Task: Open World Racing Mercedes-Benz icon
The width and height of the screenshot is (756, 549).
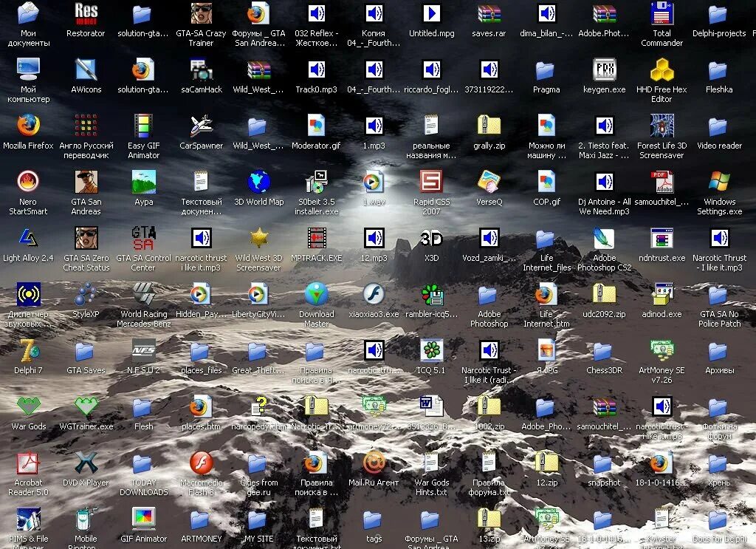Action: 144,294
